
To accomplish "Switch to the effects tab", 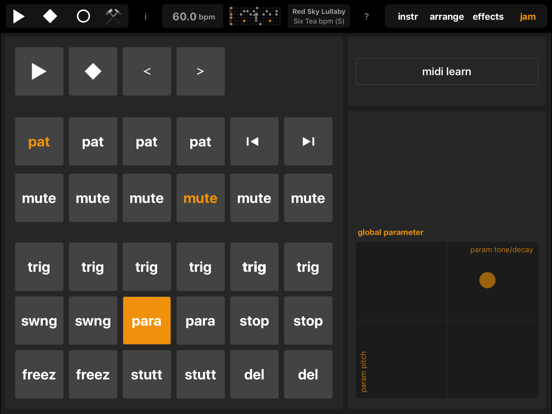I will click(488, 17).
